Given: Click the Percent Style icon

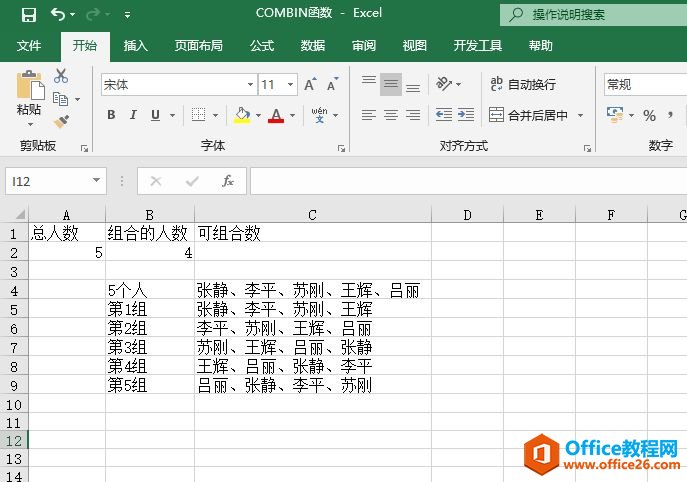Looking at the screenshot, I should click(649, 115).
